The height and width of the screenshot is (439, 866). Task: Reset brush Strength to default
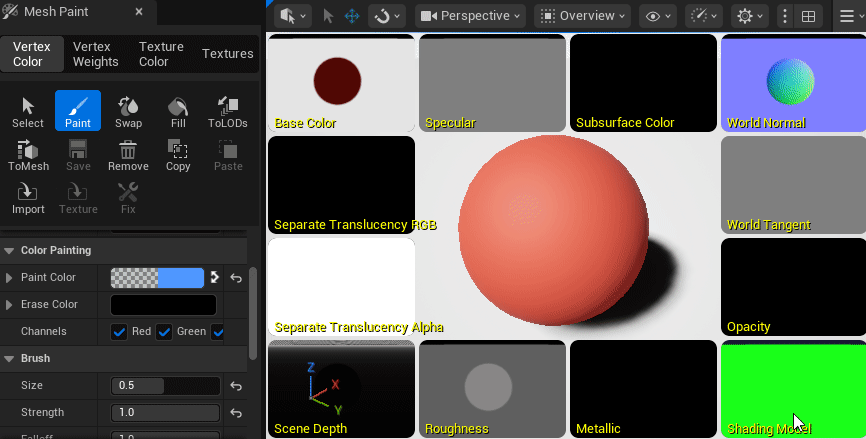click(x=236, y=412)
